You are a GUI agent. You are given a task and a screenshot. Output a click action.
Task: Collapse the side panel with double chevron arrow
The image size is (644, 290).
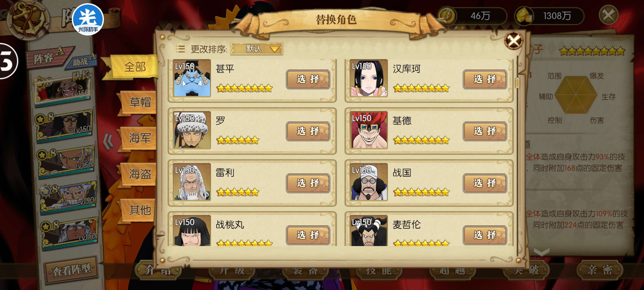coord(109,141)
